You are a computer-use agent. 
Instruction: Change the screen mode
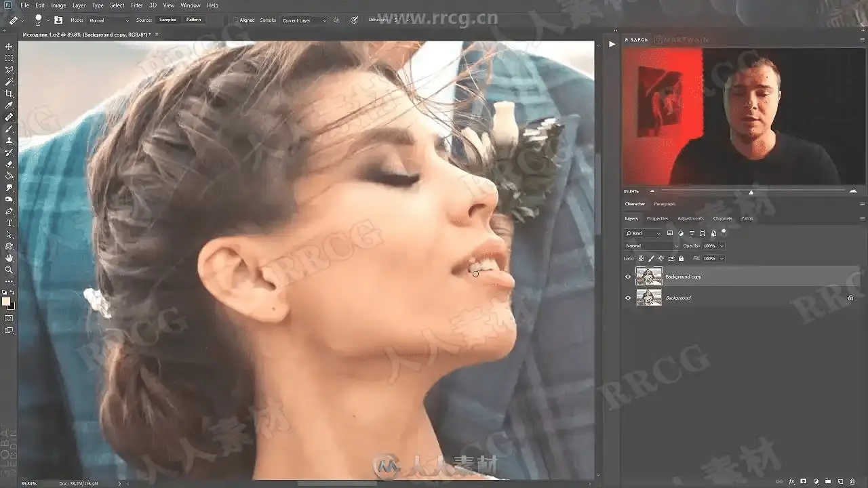(9, 330)
